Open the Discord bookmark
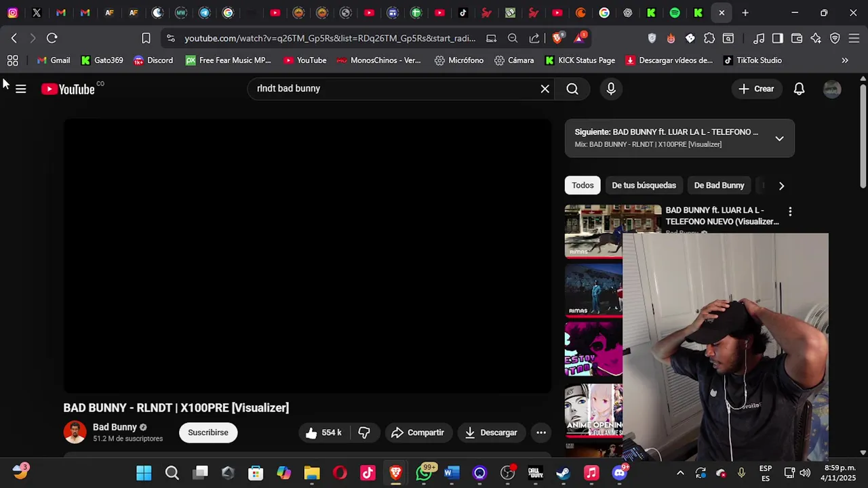 (x=153, y=60)
